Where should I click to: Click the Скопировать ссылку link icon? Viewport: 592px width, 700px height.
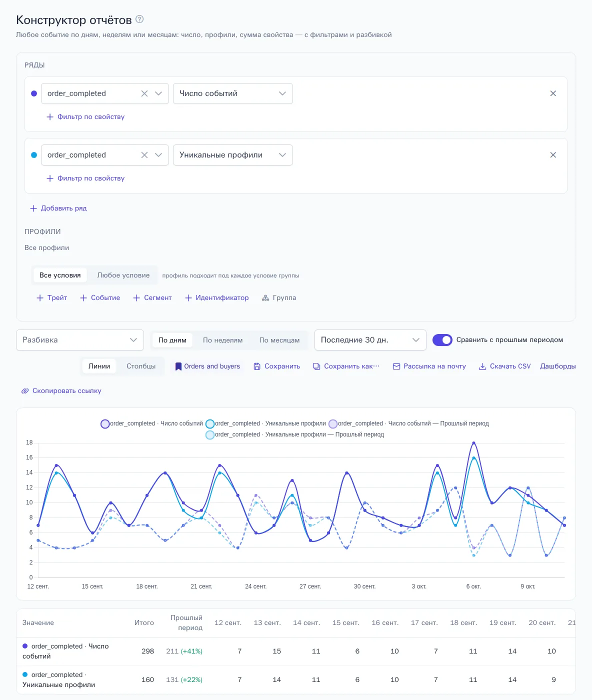click(25, 391)
